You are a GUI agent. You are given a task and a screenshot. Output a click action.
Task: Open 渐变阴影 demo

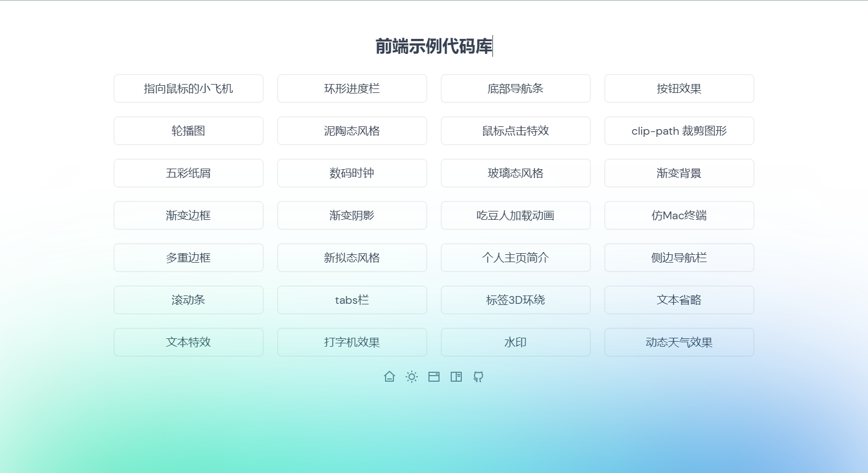click(352, 215)
